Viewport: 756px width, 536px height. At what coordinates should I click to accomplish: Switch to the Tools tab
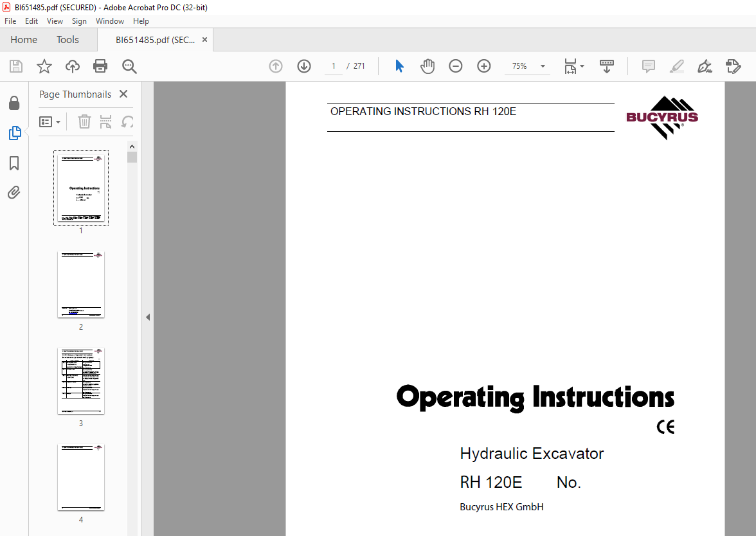[67, 40]
